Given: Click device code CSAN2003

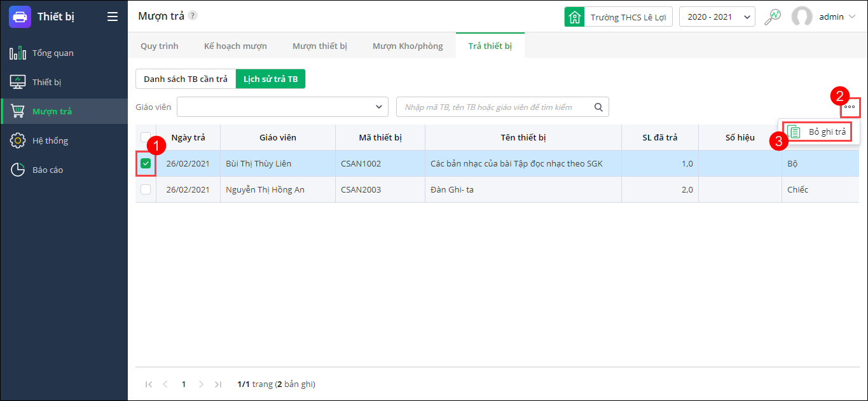Looking at the screenshot, I should click(361, 189).
